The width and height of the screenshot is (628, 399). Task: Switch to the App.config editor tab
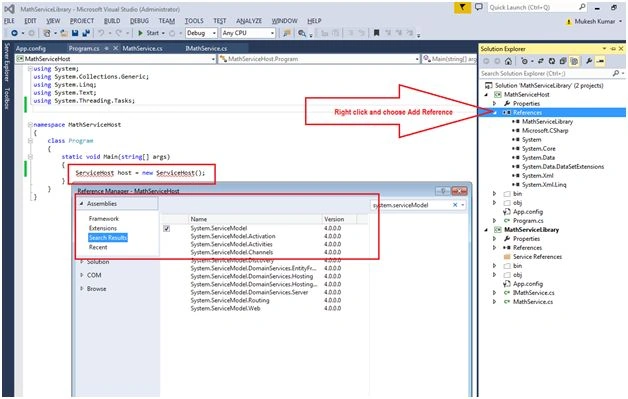pos(31,48)
